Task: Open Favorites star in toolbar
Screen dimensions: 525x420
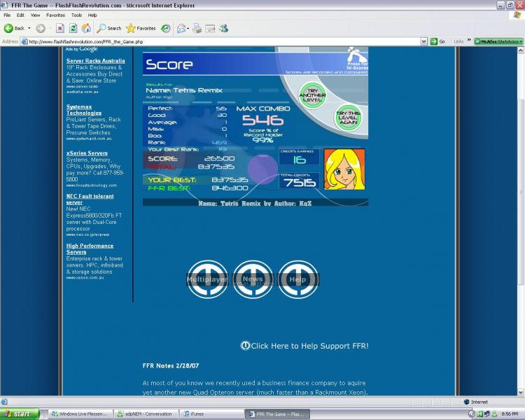Action: click(141, 29)
